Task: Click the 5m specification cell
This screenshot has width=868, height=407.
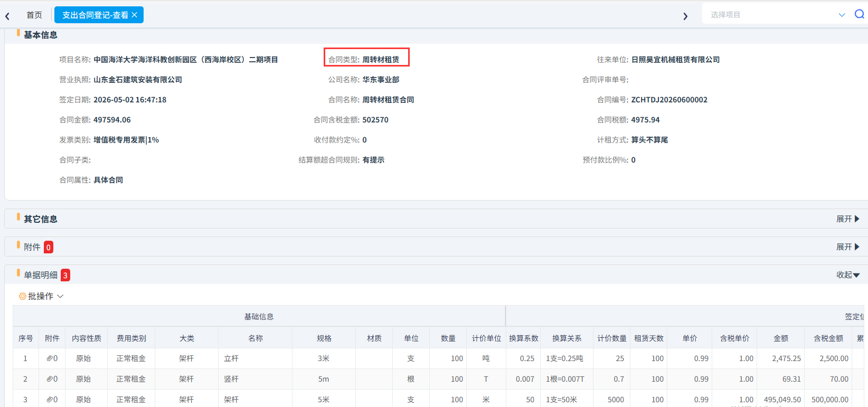Action: (x=324, y=379)
